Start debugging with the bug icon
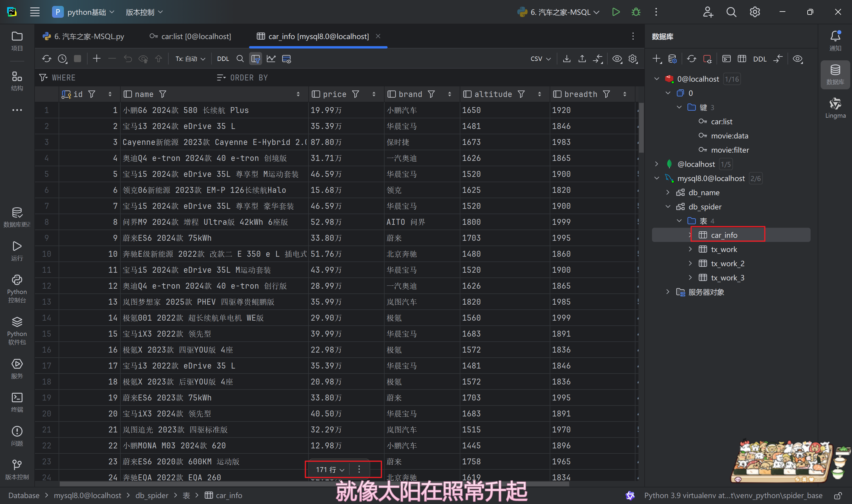Screen dimensions: 852x504 [636, 12]
